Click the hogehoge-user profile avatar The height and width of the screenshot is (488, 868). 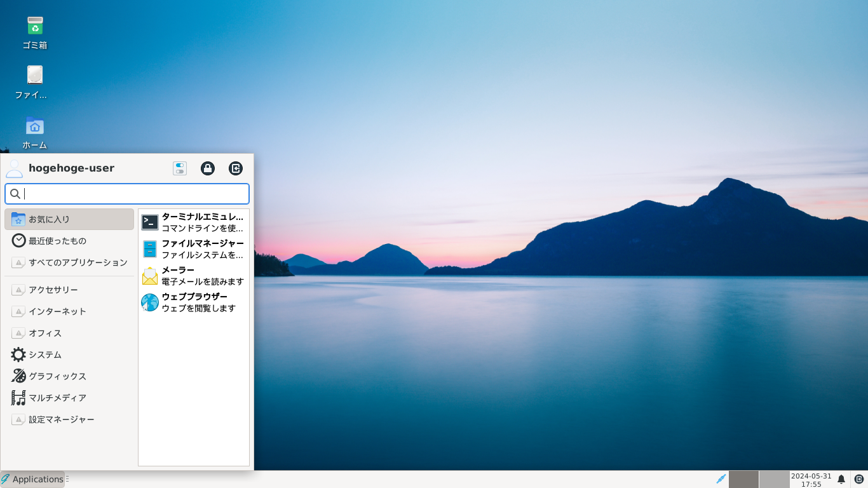point(14,168)
